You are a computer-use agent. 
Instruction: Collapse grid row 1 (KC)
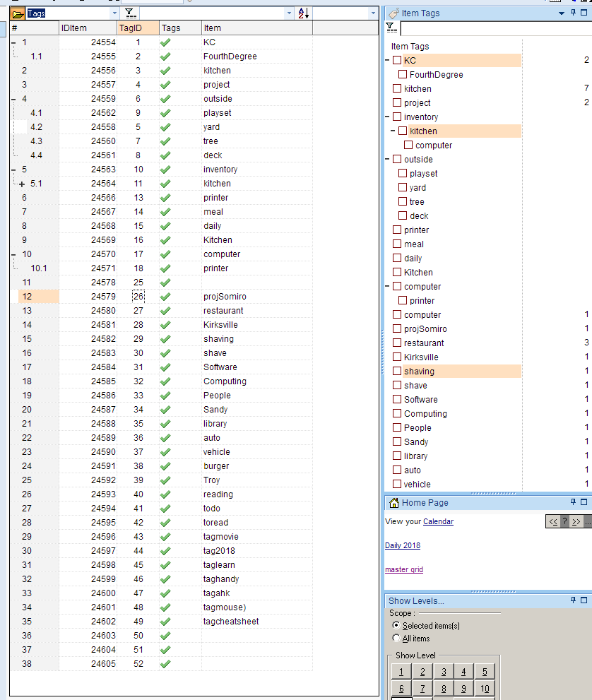point(13,43)
